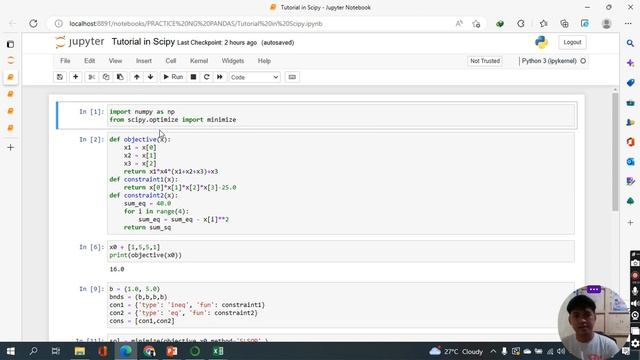Add this page to favorites with the star icon
The image size is (640, 360).
[x=476, y=24]
